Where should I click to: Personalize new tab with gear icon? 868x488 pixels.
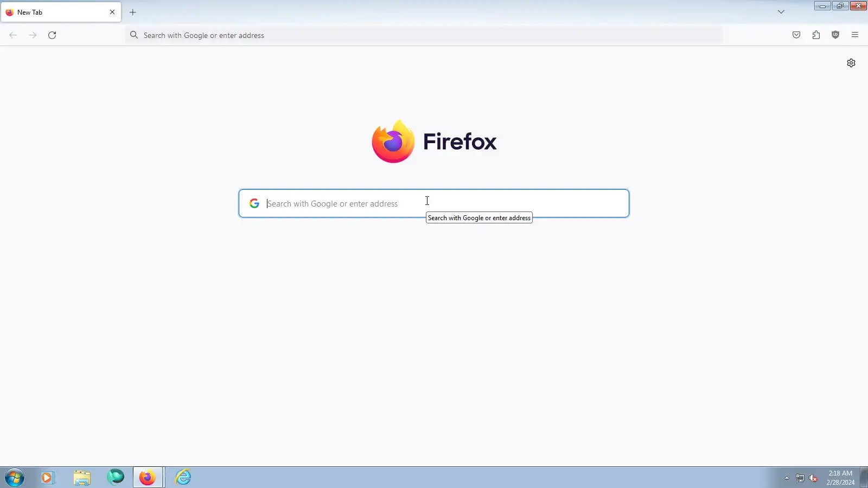tap(851, 63)
